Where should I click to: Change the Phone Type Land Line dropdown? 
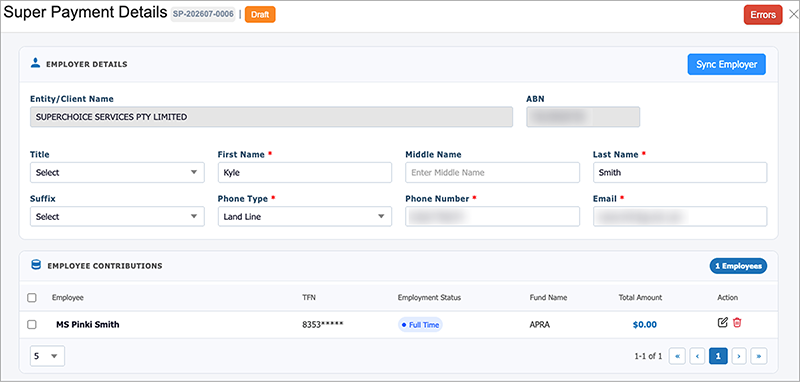click(305, 216)
